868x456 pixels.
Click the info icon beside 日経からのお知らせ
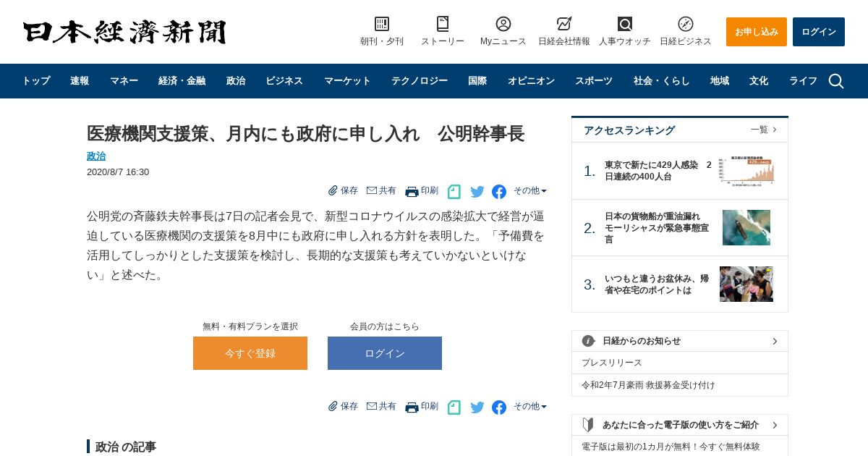[589, 341]
